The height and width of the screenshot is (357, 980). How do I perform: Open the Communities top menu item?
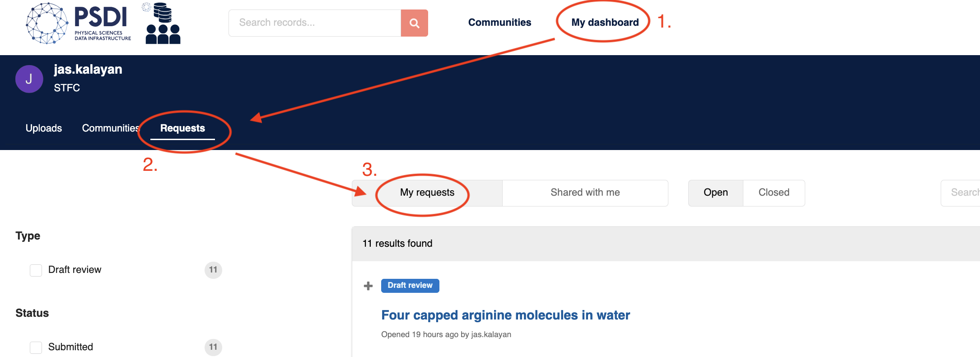pyautogui.click(x=499, y=23)
